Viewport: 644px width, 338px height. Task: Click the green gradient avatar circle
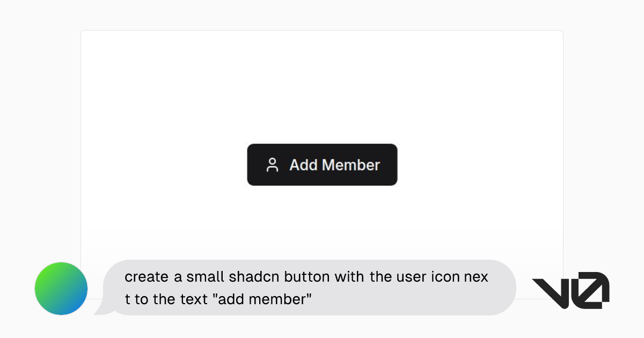pos(61,289)
